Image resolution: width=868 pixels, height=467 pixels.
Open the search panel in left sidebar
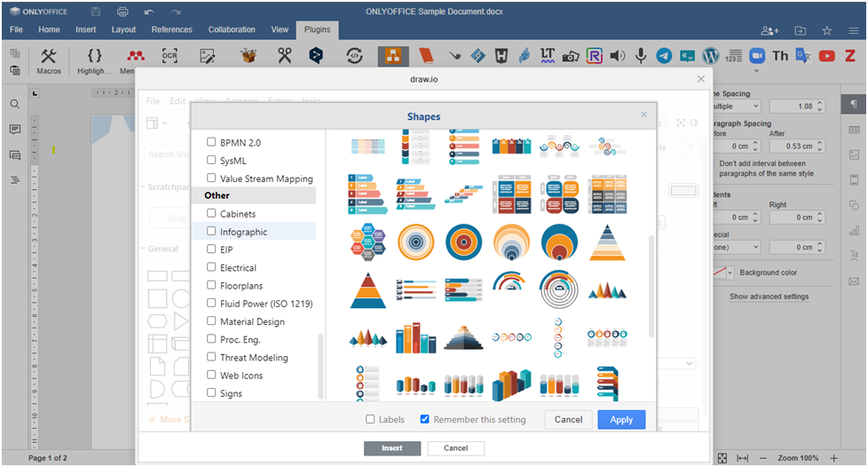coord(15,104)
